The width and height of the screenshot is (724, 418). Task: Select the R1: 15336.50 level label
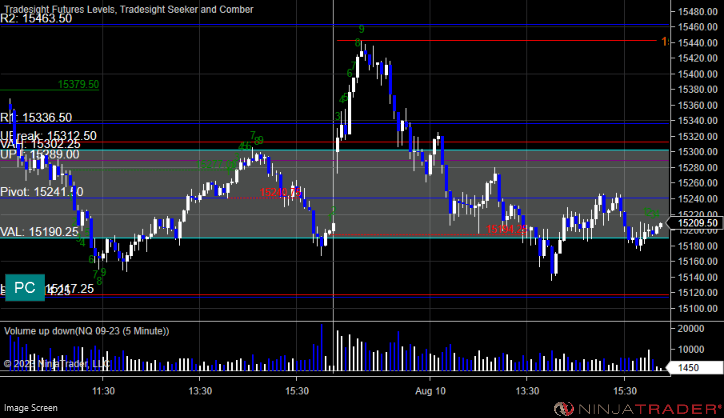click(x=36, y=118)
